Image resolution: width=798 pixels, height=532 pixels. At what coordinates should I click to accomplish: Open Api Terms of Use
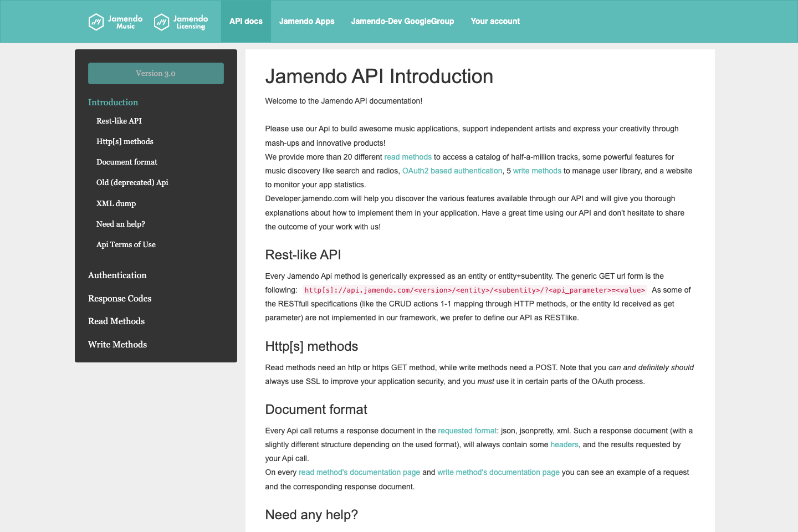tap(126, 244)
